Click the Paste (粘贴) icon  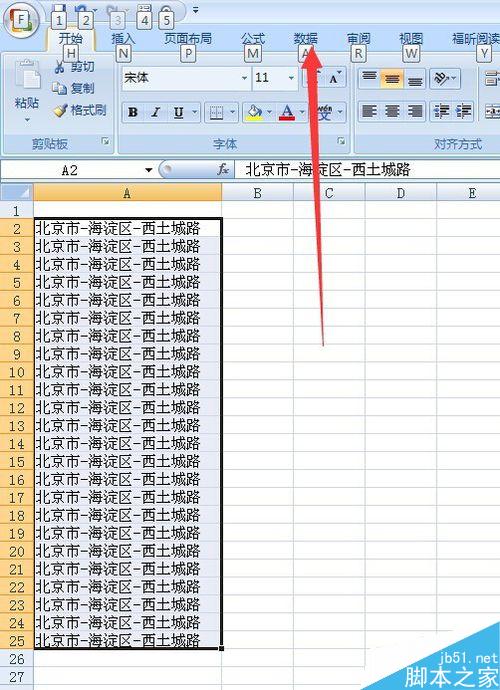[x=27, y=75]
